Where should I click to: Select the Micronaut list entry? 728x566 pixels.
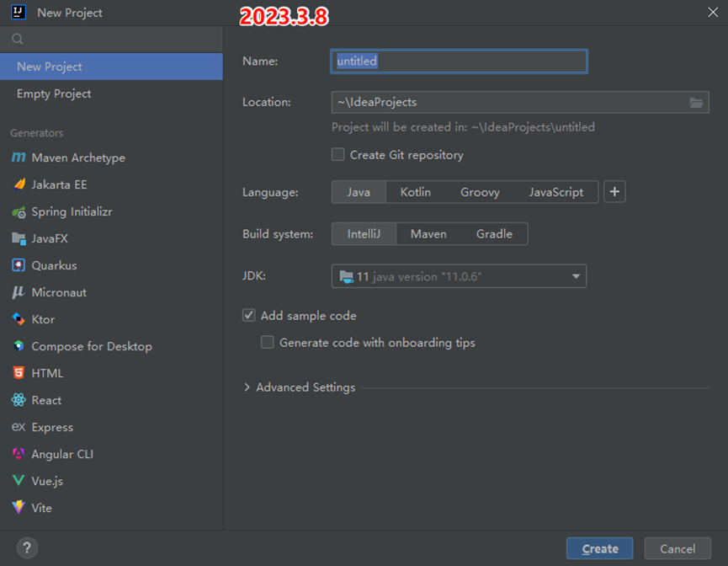pyautogui.click(x=111, y=292)
